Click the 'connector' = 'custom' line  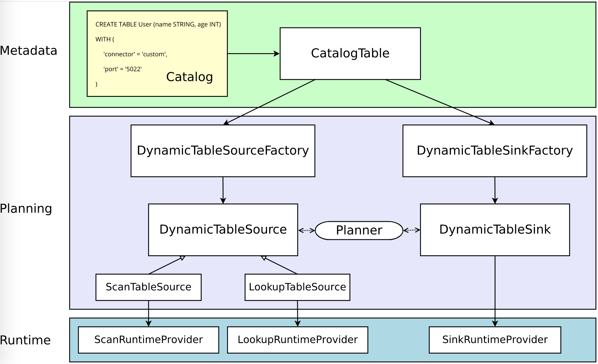[135, 54]
